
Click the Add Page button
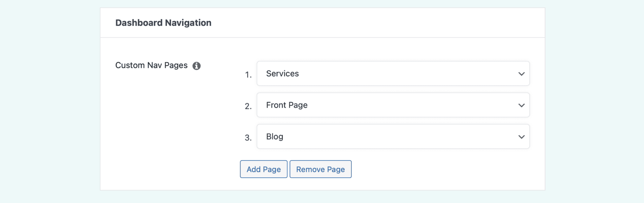coord(263,169)
